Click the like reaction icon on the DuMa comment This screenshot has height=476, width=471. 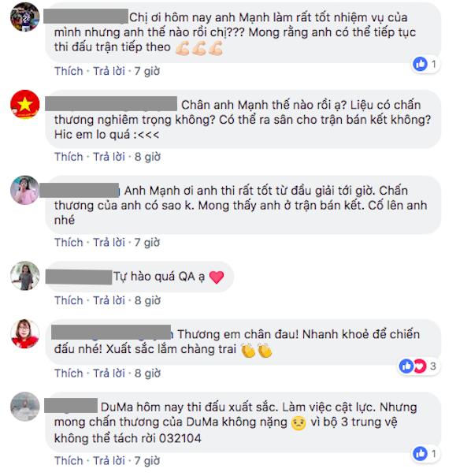click(421, 454)
